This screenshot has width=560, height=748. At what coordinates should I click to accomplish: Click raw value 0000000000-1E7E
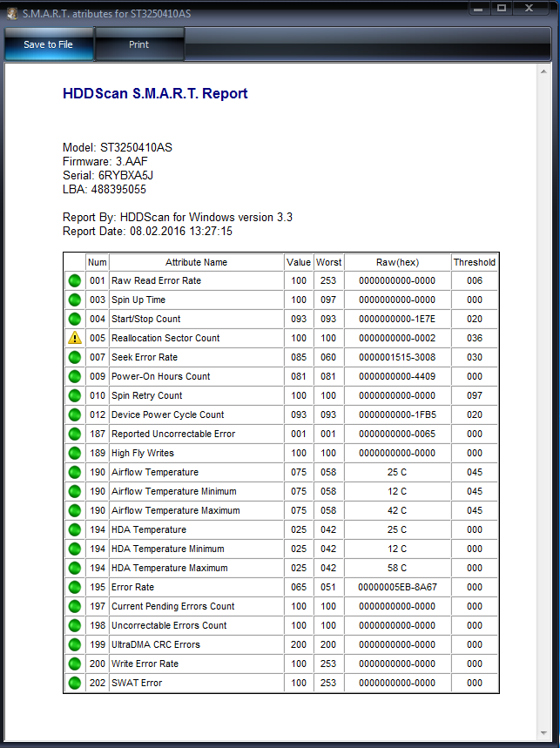click(397, 319)
